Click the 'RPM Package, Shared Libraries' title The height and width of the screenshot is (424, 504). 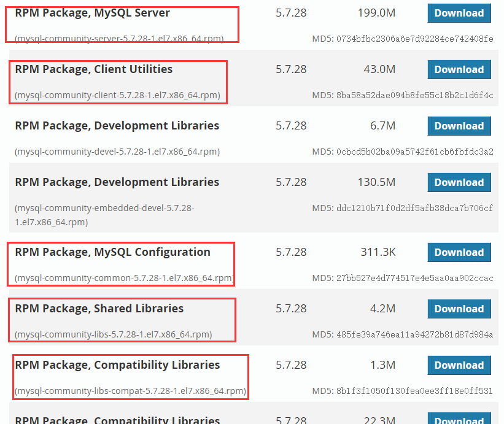tap(99, 309)
